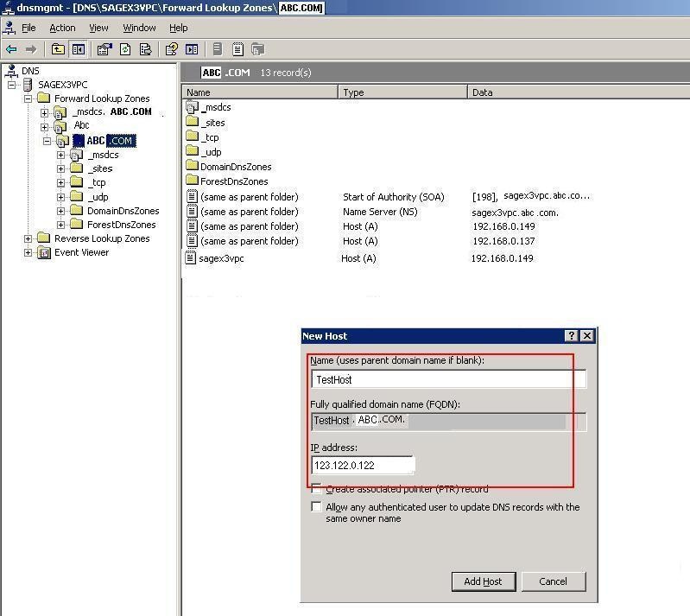Open the Window menu

tap(139, 28)
